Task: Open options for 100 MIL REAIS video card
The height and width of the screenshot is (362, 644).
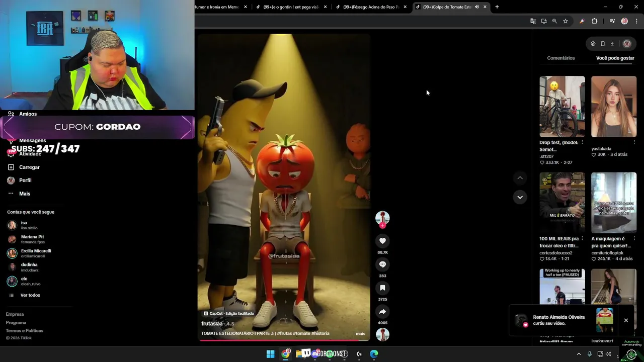Action: 582,239
